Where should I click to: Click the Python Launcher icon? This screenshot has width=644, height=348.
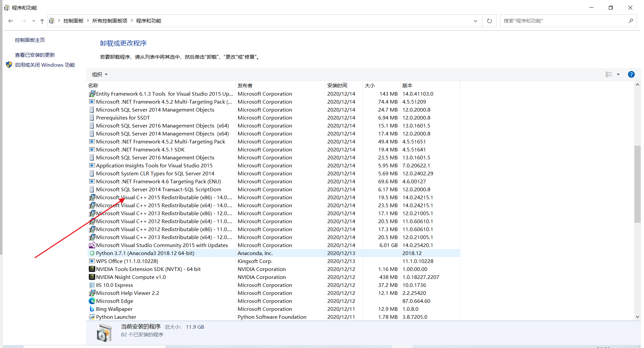(x=92, y=317)
